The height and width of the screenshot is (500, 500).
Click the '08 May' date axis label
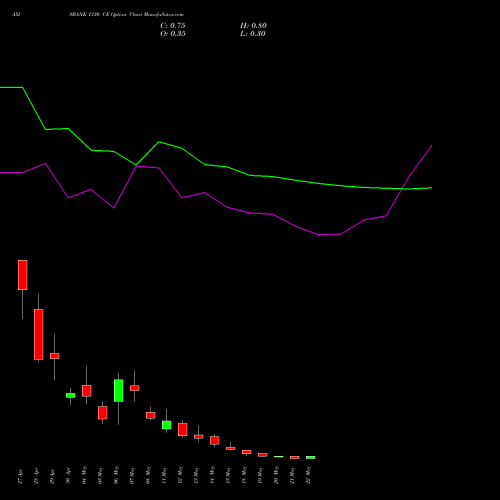coord(148,475)
